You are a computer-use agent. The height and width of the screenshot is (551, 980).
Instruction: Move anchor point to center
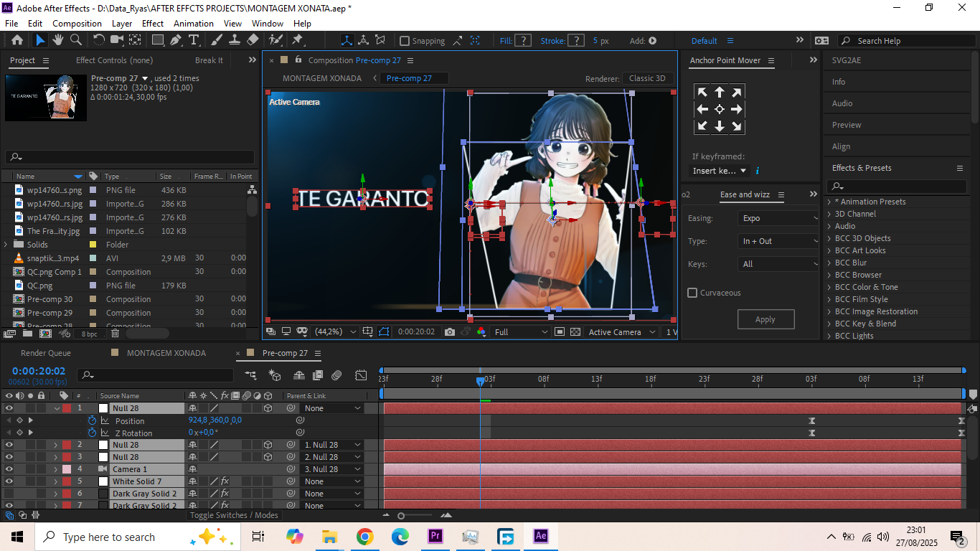click(719, 109)
